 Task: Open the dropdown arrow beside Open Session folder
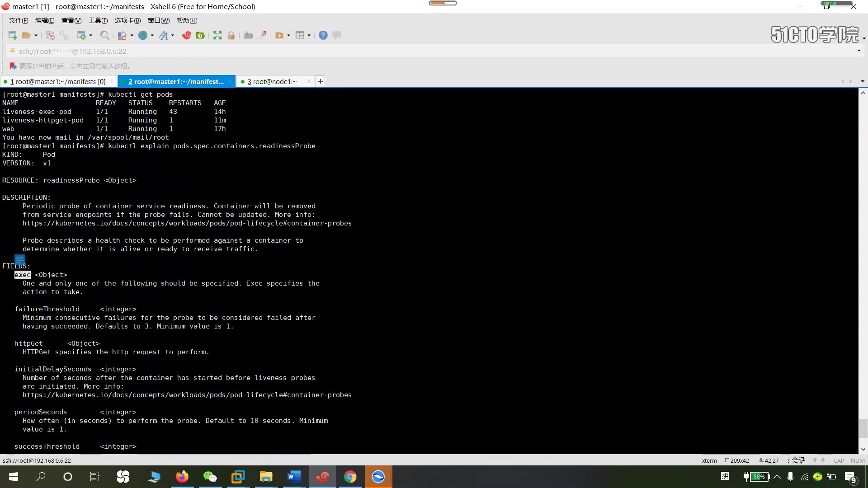click(x=36, y=35)
